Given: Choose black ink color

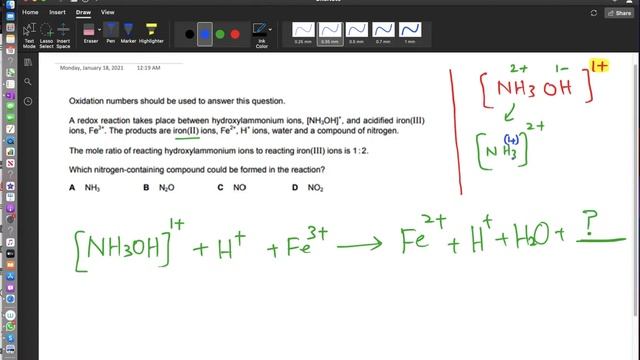Looking at the screenshot, I should 189,34.
